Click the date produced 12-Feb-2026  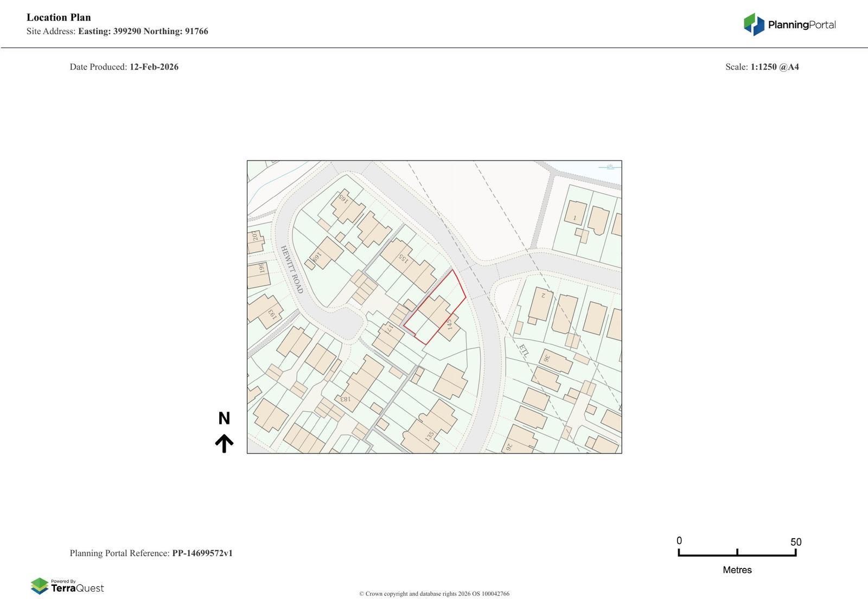(154, 67)
